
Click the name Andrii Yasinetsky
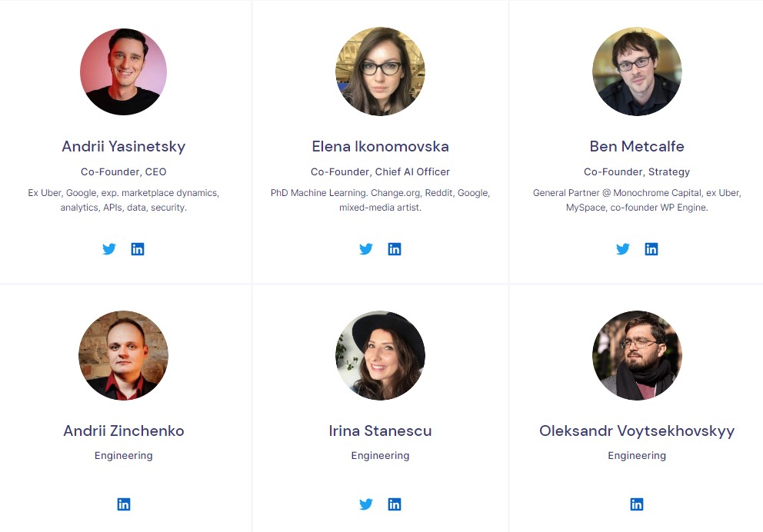pos(123,146)
